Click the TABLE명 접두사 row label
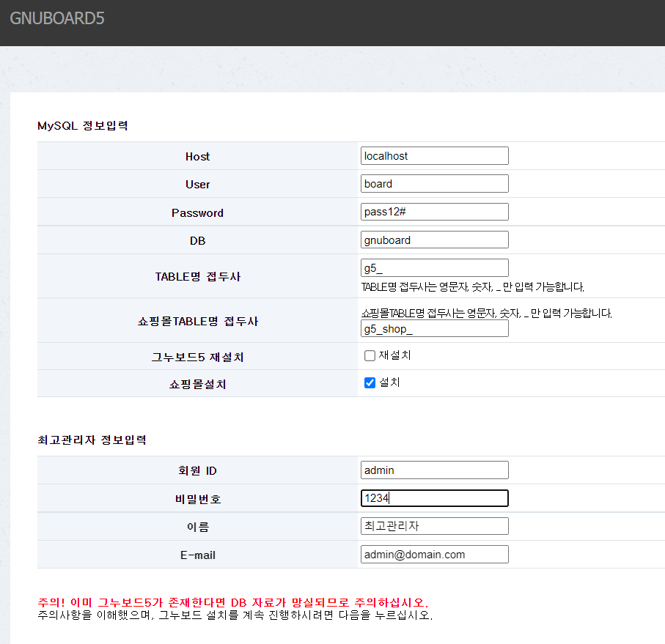This screenshot has width=665, height=644. [x=198, y=277]
